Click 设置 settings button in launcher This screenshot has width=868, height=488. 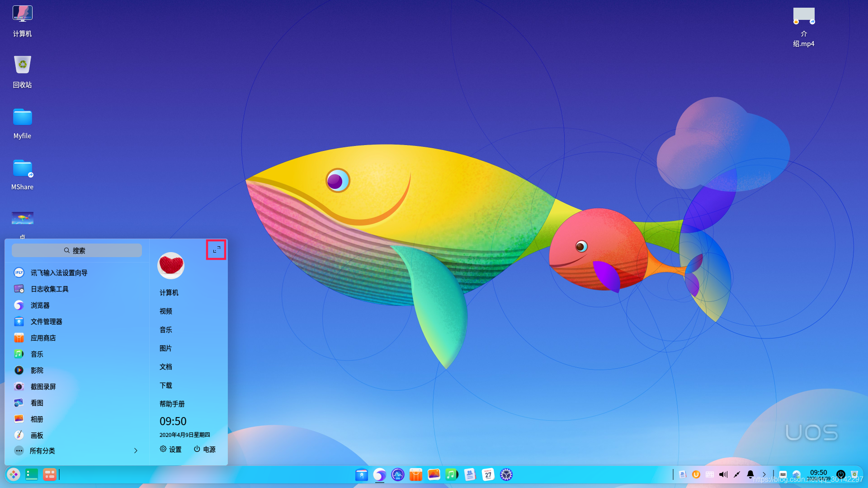[x=171, y=449]
